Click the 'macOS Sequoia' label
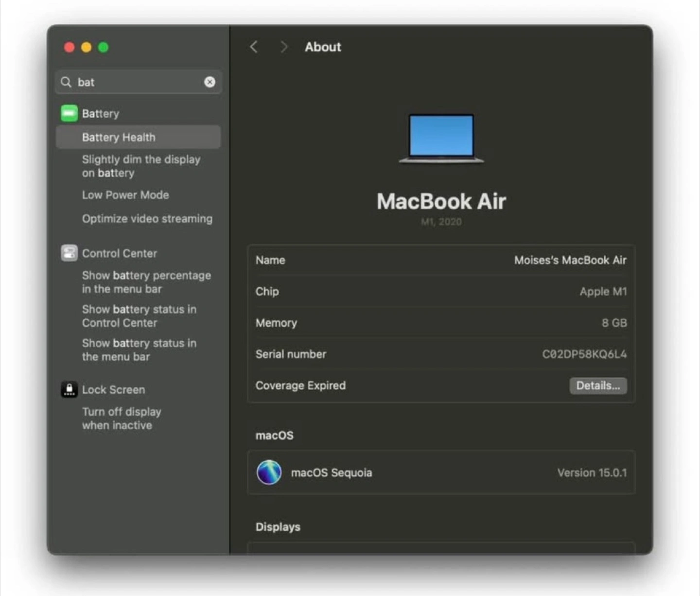The height and width of the screenshot is (596, 700). [x=332, y=473]
